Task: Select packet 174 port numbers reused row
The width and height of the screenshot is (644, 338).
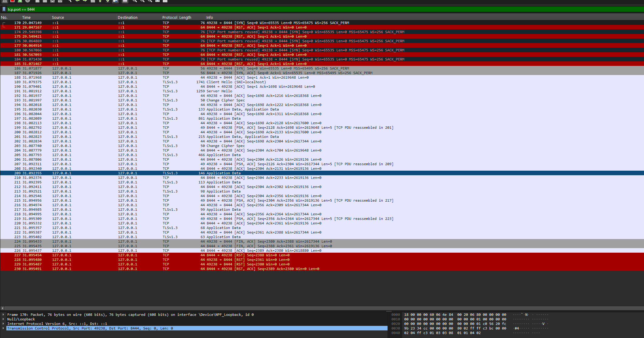Action: 322,32
